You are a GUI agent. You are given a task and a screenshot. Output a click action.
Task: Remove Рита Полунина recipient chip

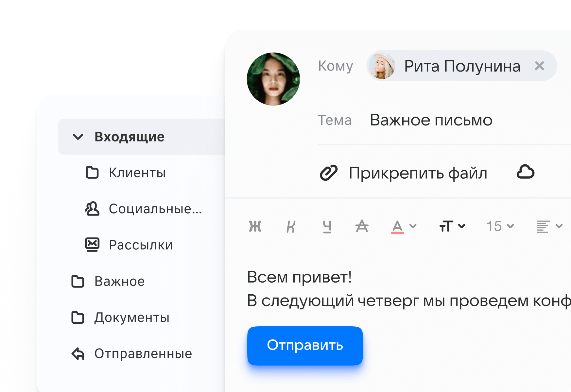click(x=540, y=66)
